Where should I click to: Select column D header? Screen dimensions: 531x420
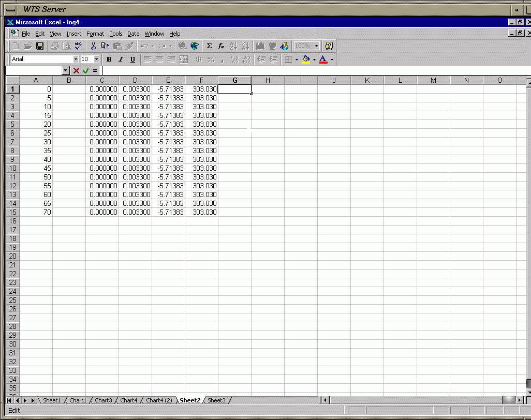pyautogui.click(x=135, y=80)
